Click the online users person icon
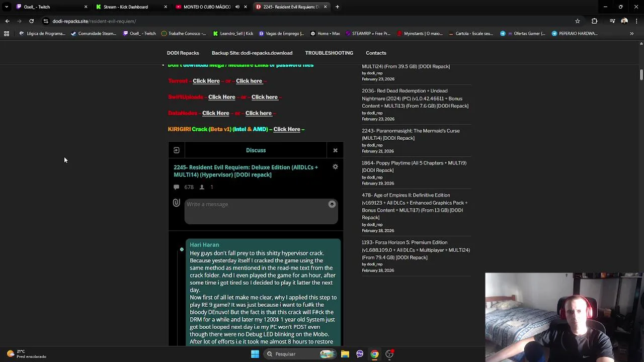 tap(202, 187)
